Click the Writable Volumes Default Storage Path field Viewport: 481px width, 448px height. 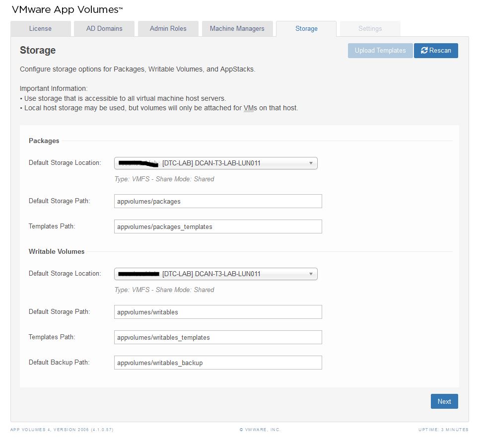click(218, 312)
